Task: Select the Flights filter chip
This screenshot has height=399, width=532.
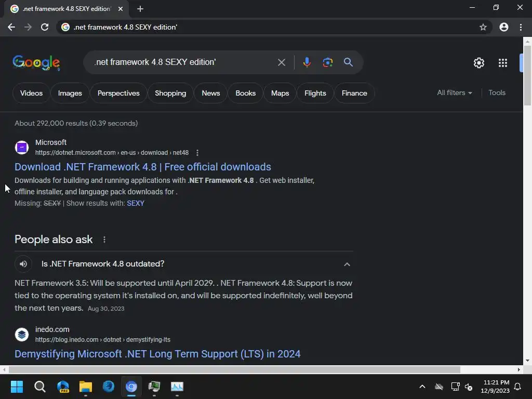Action: pos(315,93)
